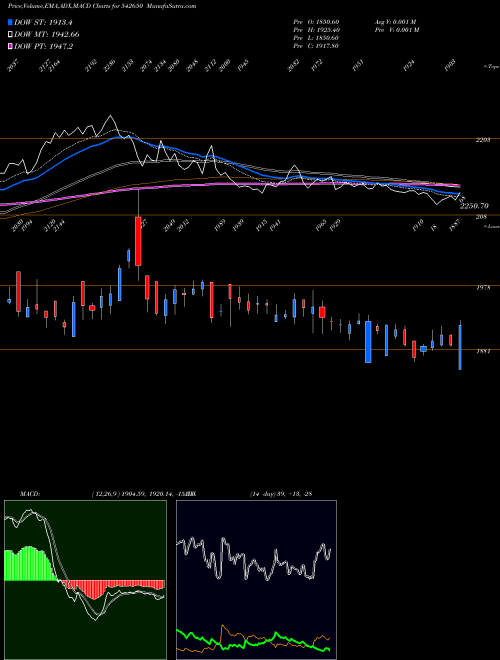The width and height of the screenshot is (500, 660).
Task: Click the white DOW MT legend swatch
Action: coord(10,35)
